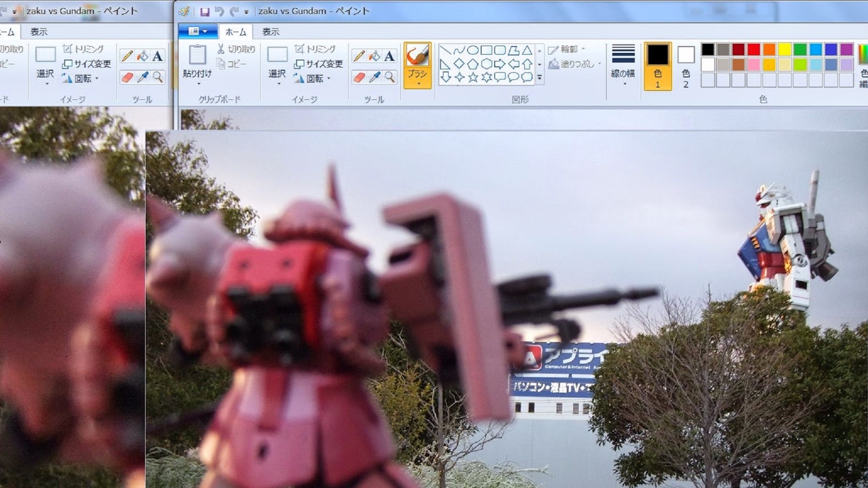Pick the six-point star shape

(486, 77)
